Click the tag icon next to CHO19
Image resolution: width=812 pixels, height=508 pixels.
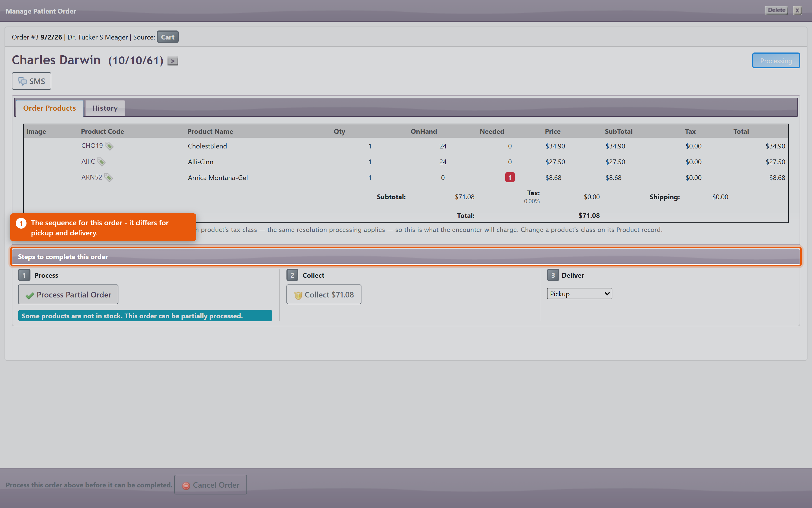point(109,146)
